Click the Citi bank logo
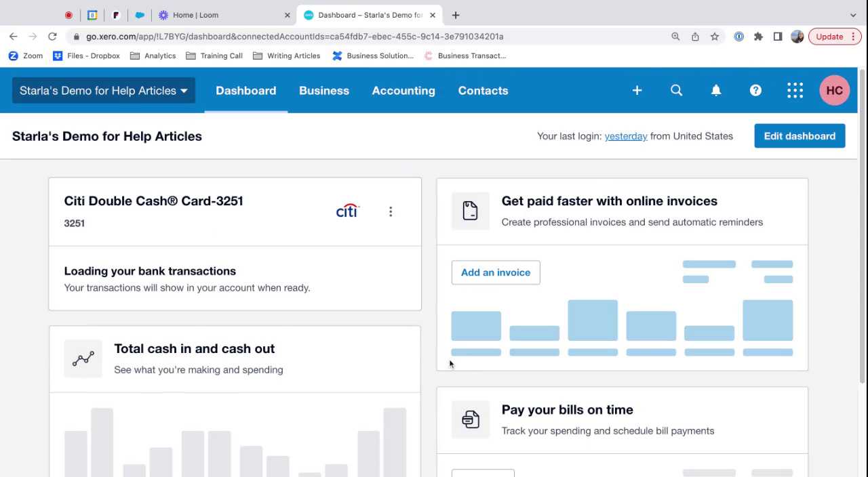 (347, 211)
